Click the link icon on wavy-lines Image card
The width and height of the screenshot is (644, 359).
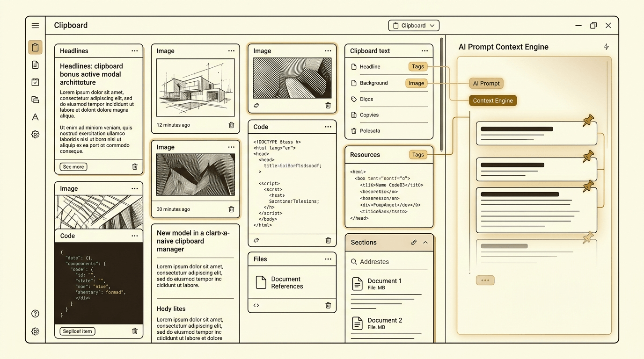pos(256,106)
